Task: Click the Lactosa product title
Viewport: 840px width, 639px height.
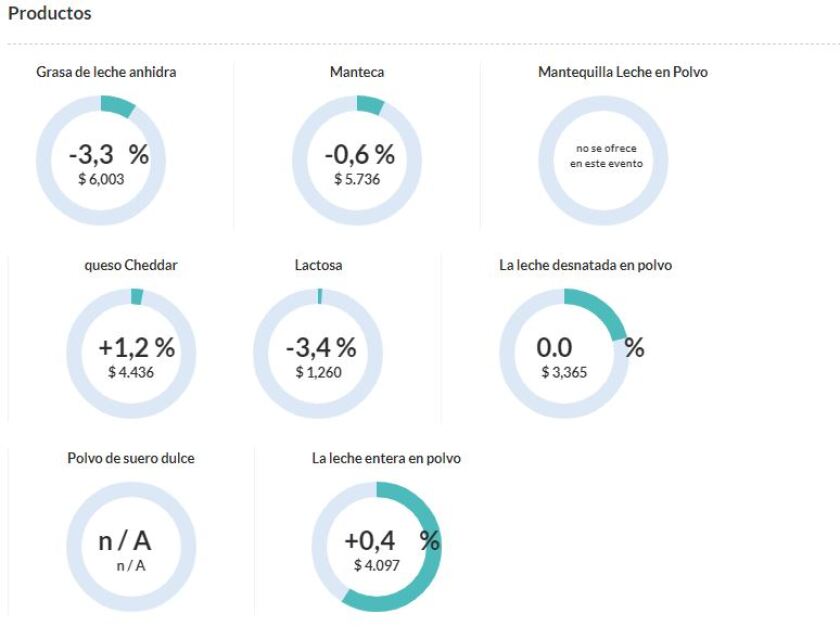Action: point(319,265)
